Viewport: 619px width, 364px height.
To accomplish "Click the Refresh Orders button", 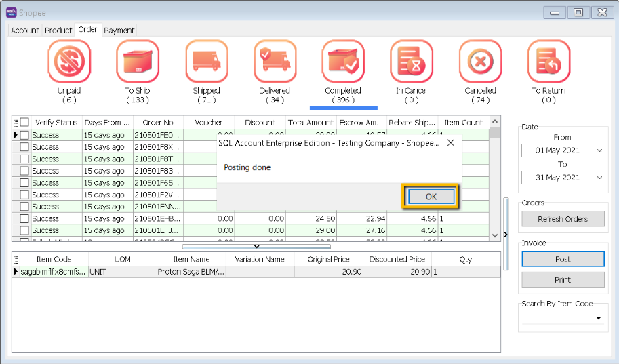I will click(563, 219).
